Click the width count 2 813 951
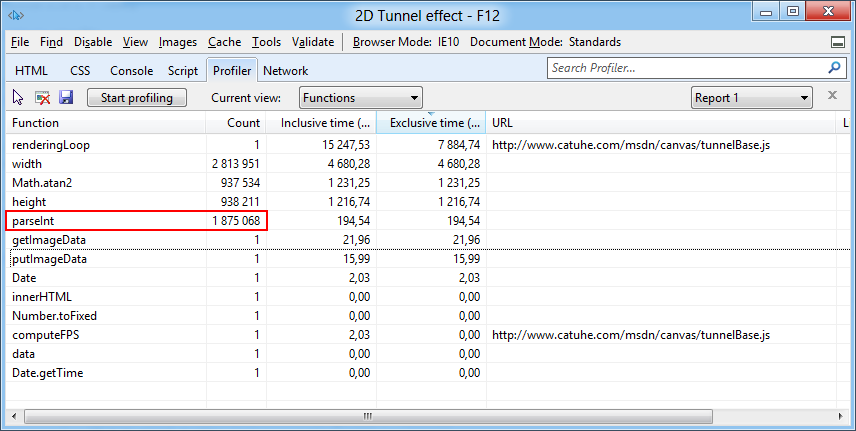856x431 pixels. coord(236,164)
